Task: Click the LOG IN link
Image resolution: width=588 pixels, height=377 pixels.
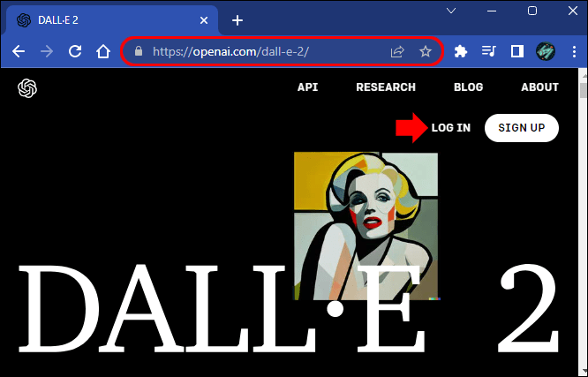Action: pos(451,128)
